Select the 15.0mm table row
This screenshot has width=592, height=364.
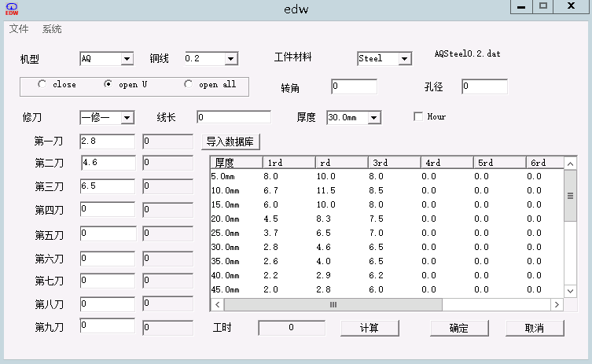(x=387, y=204)
